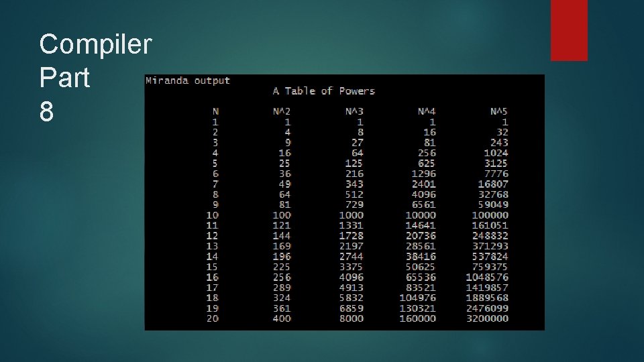Click the 'Compiler Part 8' slide title
644x362 pixels.
pos(96,78)
